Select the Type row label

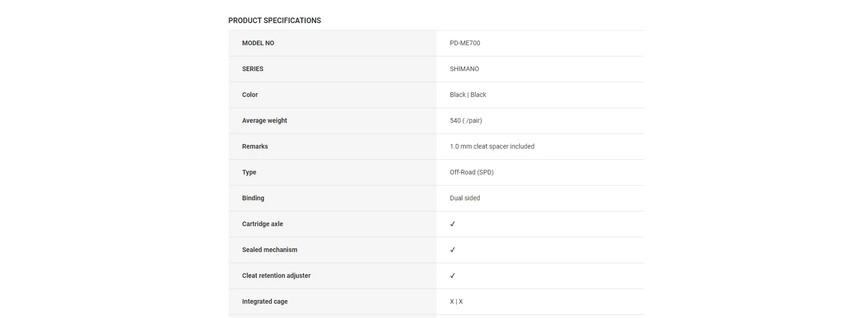point(249,172)
